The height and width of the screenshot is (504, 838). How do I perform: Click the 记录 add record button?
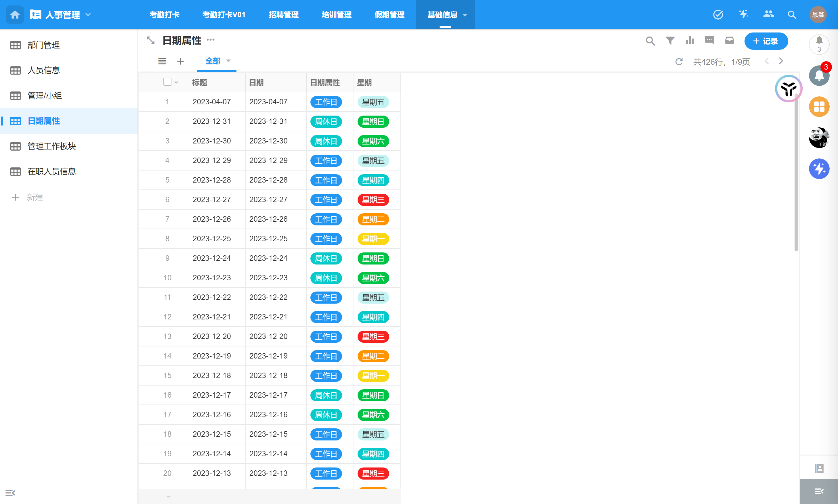coord(766,41)
